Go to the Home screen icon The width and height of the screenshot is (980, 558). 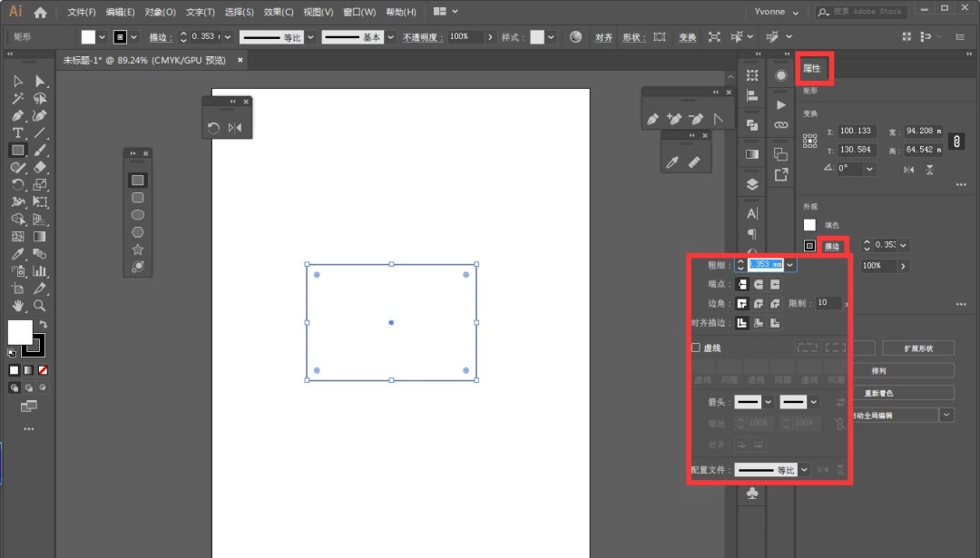[41, 12]
